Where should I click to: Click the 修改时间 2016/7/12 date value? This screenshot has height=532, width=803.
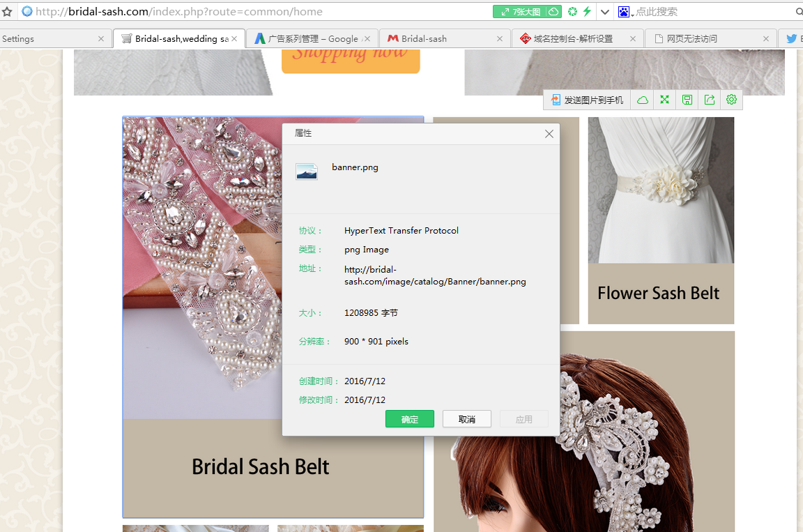point(365,400)
